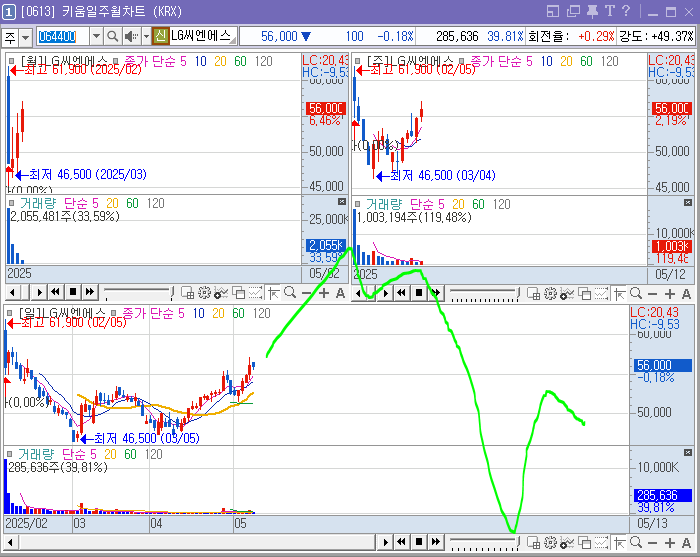
Task: Click stop button on weekly chart toolbar
Action: point(419,293)
